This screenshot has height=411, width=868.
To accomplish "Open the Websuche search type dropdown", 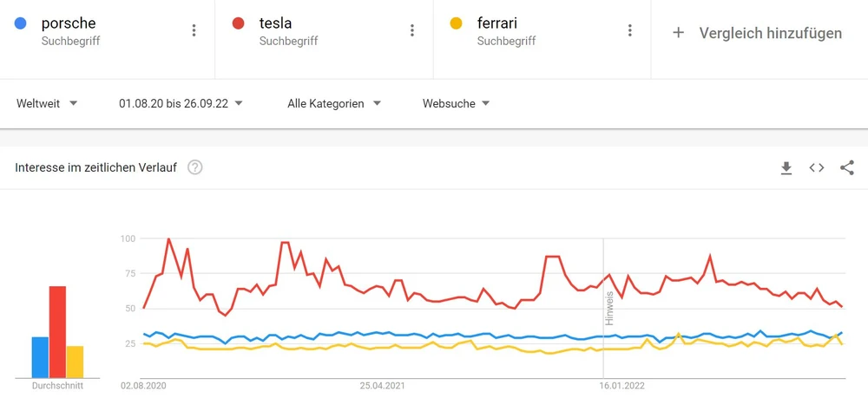I will 456,104.
